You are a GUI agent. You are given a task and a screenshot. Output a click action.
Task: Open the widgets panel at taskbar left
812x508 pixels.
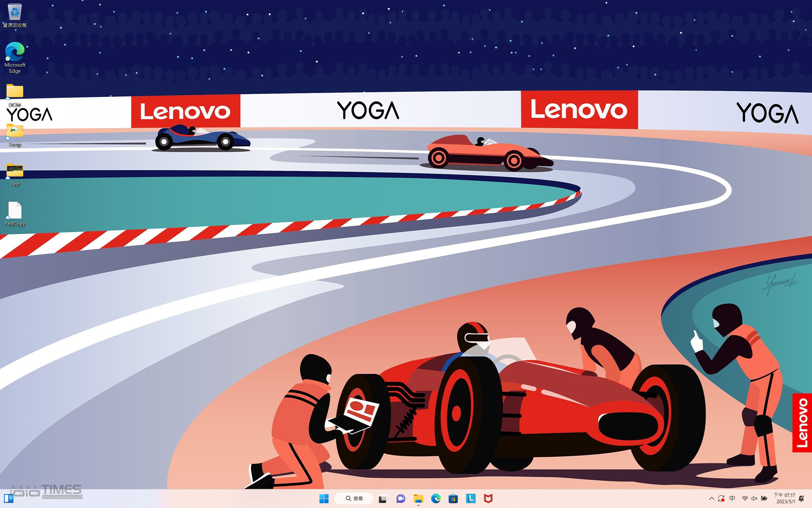pyautogui.click(x=9, y=498)
